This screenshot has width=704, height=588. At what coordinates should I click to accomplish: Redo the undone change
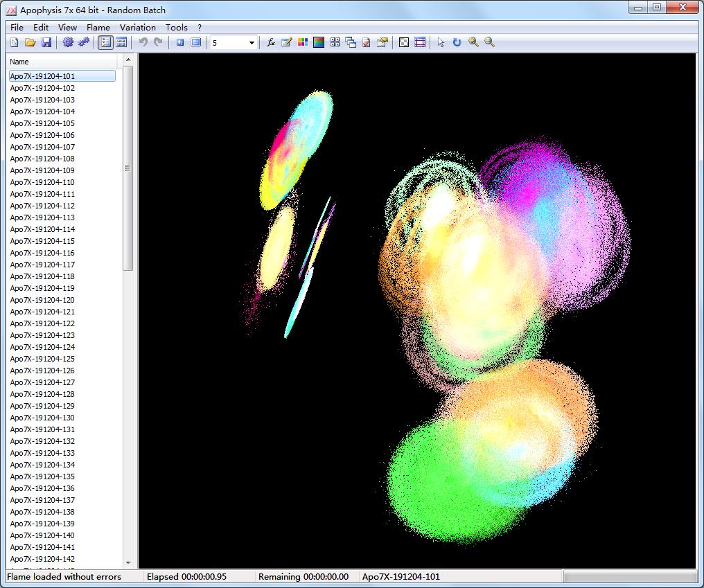159,42
